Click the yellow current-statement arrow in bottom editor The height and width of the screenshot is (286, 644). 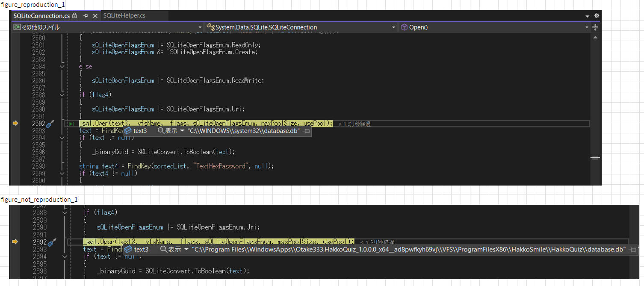[x=16, y=242]
